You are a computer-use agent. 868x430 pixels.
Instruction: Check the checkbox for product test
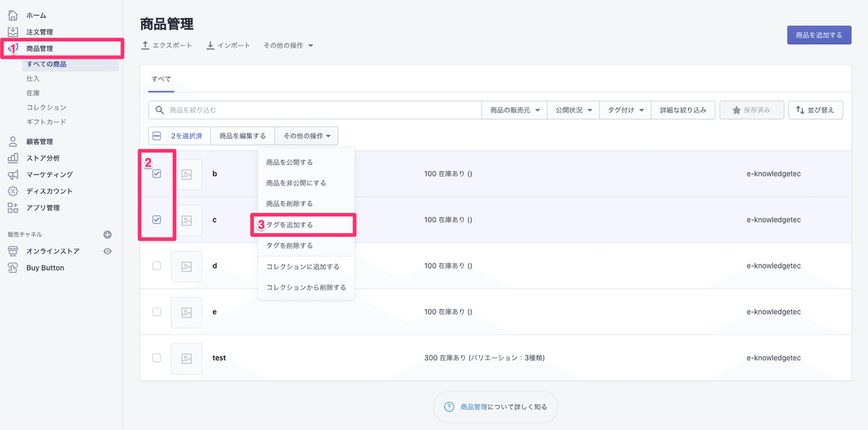(x=157, y=358)
